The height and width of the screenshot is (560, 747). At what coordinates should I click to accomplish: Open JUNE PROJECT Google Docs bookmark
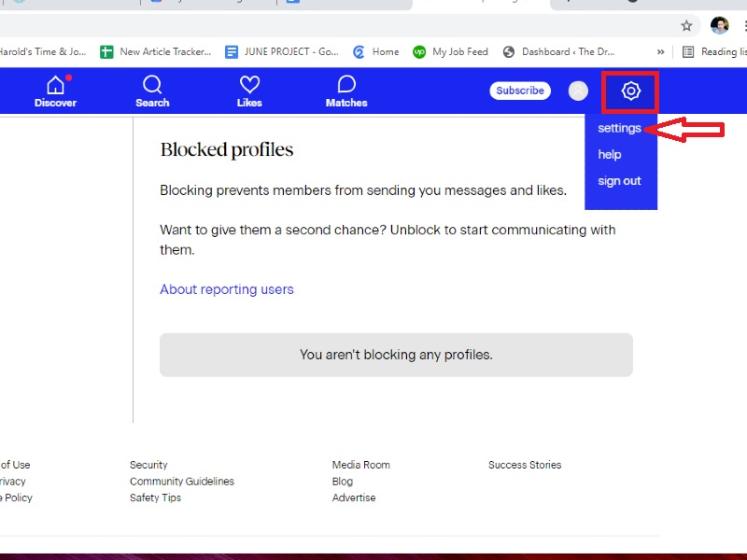pos(282,51)
